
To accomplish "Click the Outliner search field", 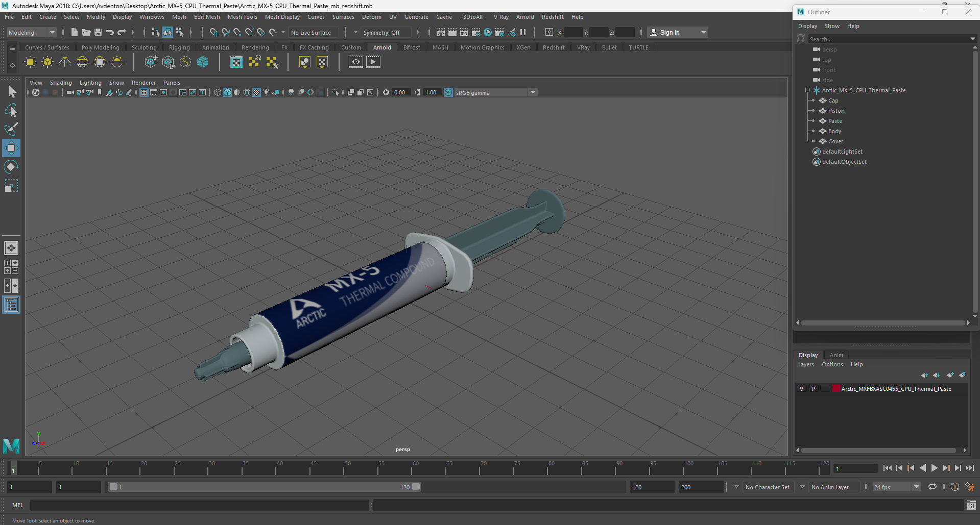I will 888,39.
